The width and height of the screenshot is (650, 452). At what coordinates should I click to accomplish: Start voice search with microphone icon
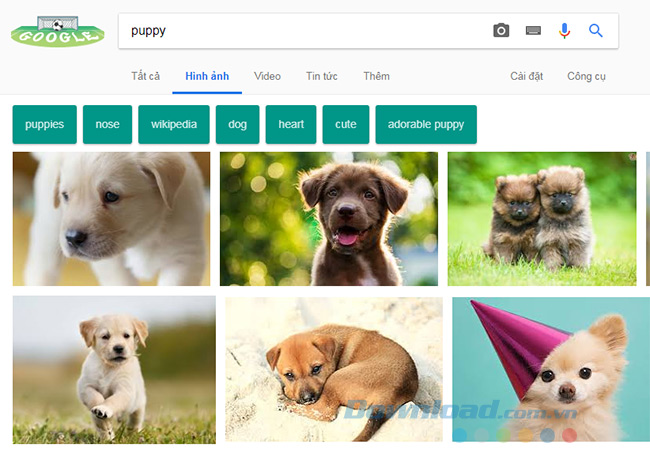(x=564, y=31)
